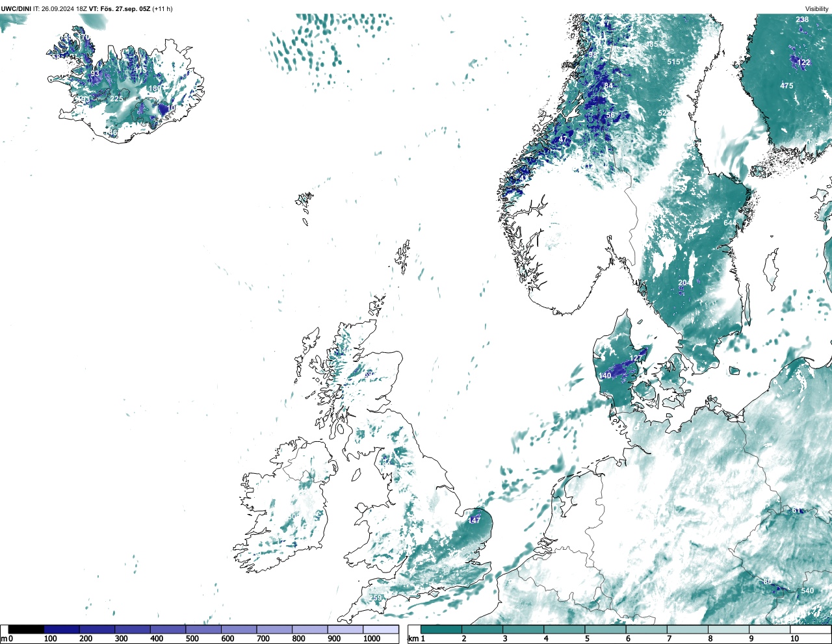Click the '259' value in southwest England
832x644 pixels.
pyautogui.click(x=375, y=598)
